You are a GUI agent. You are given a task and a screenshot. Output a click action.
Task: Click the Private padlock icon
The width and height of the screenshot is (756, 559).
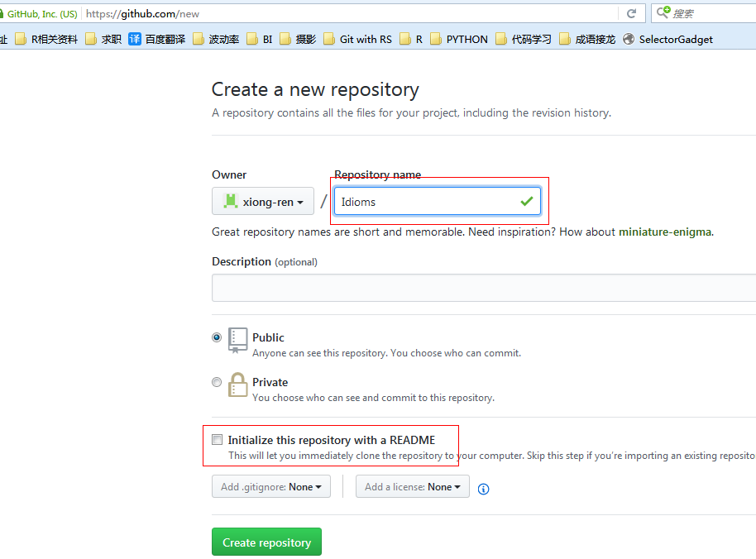pos(237,383)
